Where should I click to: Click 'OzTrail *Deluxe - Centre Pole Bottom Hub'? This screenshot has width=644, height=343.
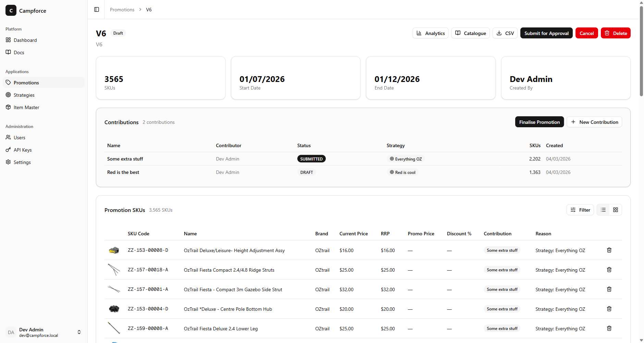228,309
